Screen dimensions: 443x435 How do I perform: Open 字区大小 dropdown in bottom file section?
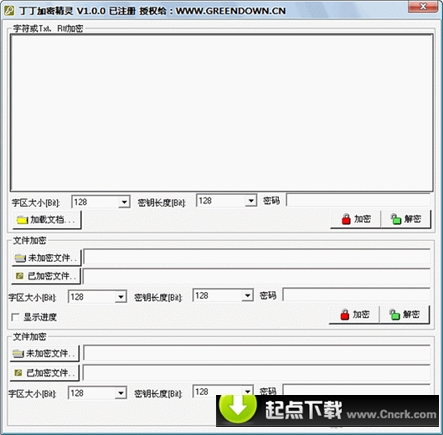(121, 393)
